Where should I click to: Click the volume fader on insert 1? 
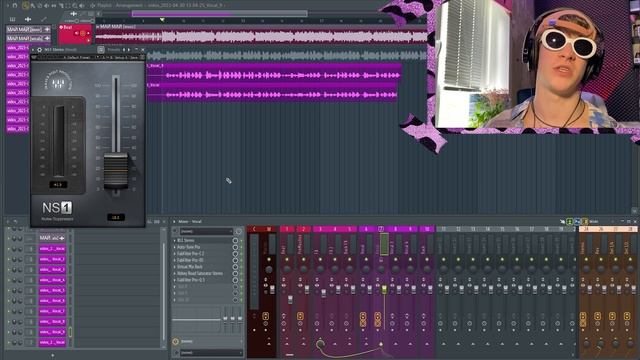pos(290,300)
